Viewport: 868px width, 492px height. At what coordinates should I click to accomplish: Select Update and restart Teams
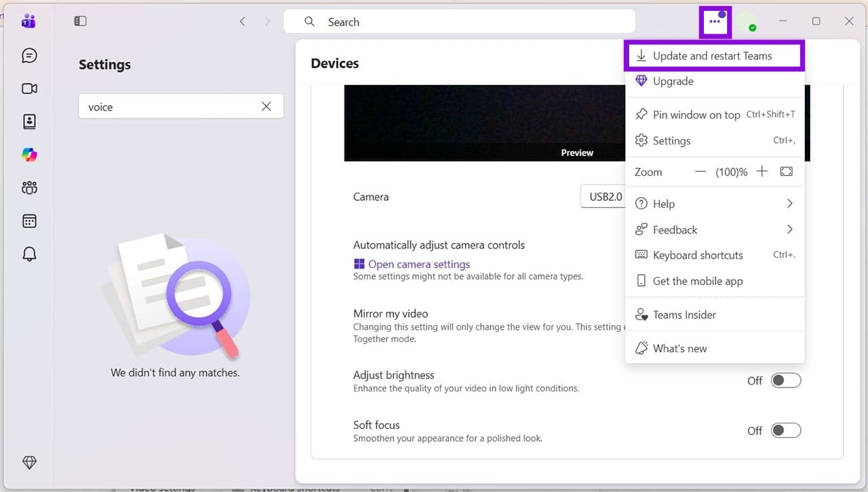[714, 56]
